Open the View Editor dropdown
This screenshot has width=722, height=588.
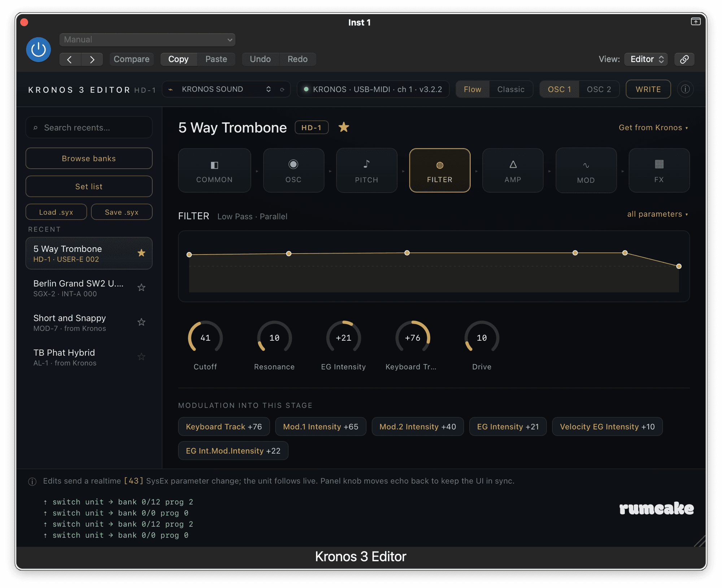[x=646, y=59]
